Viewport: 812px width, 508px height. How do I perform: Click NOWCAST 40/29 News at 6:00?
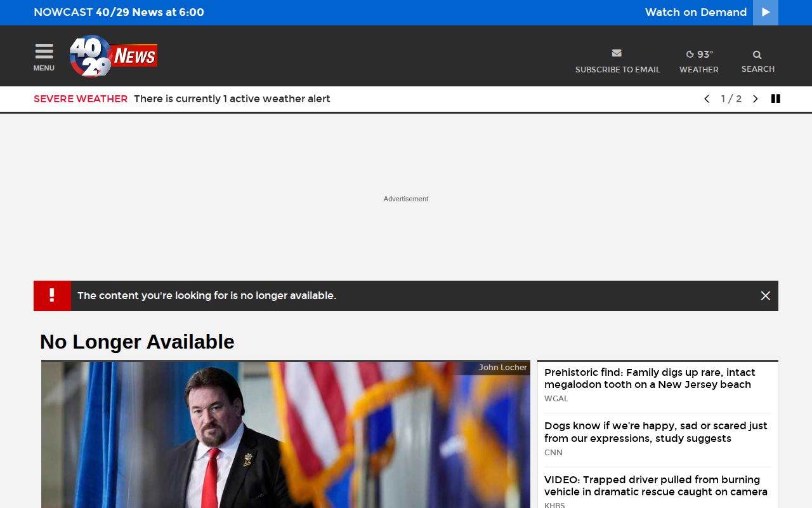point(119,12)
